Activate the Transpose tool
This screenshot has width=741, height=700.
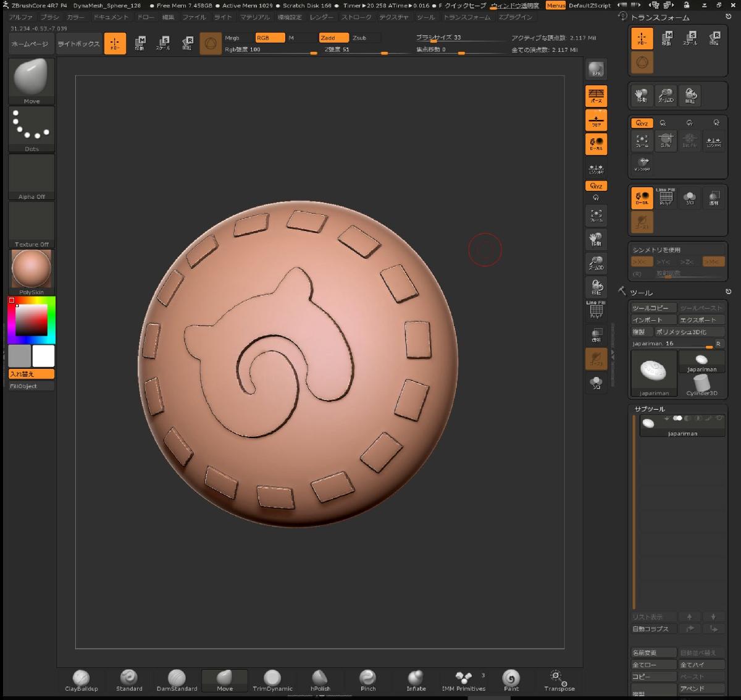(559, 680)
